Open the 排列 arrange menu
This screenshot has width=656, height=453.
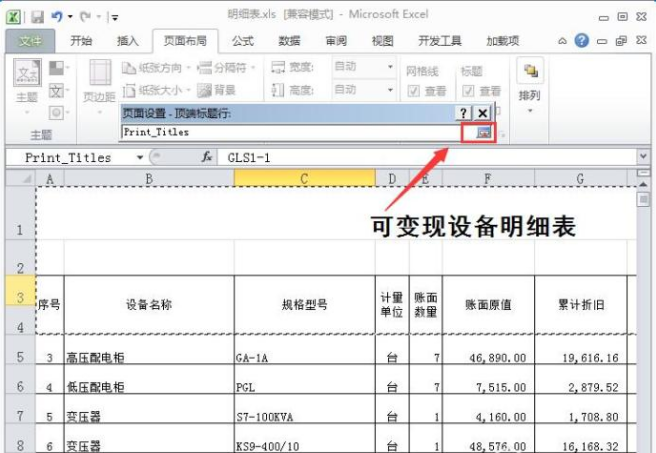tap(530, 86)
